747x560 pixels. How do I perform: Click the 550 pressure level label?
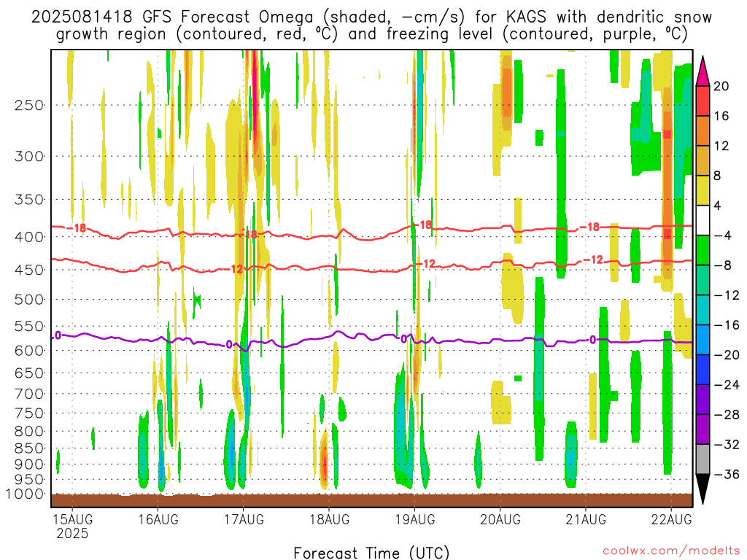[x=29, y=326]
